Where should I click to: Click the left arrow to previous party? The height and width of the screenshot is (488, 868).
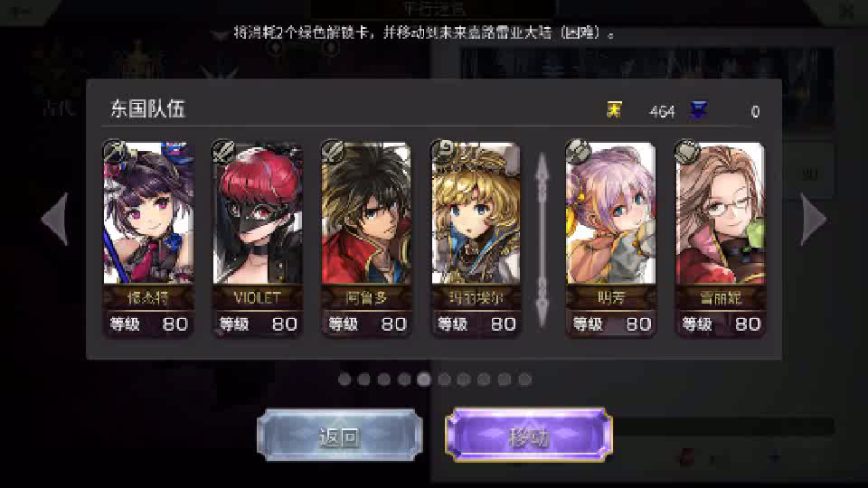click(x=56, y=219)
